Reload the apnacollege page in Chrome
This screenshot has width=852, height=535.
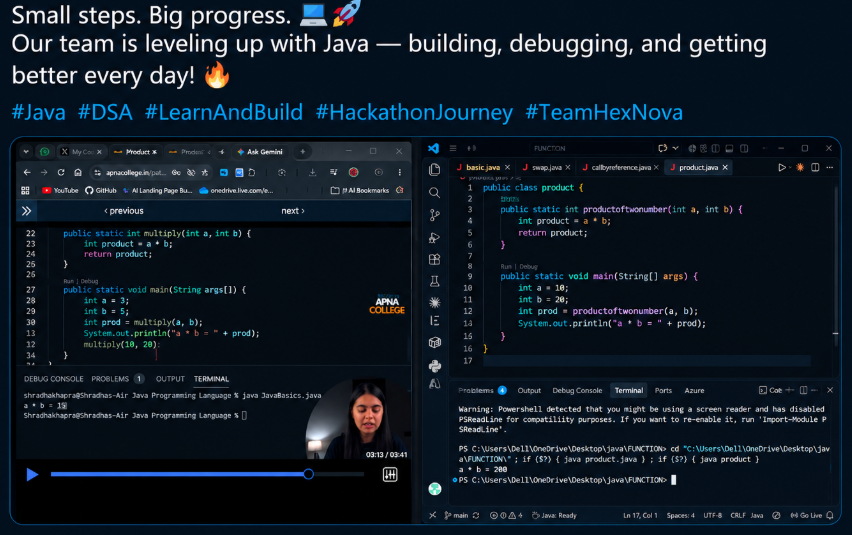coord(61,172)
